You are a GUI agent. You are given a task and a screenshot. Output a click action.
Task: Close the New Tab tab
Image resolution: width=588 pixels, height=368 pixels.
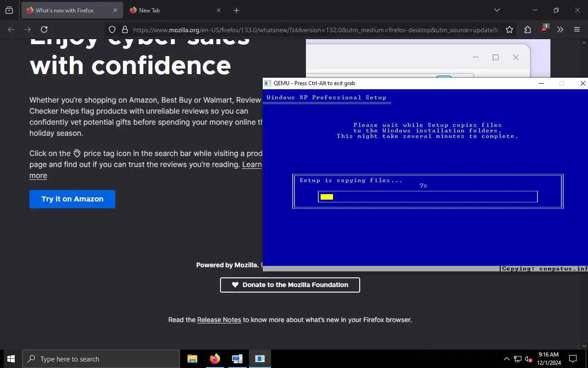(219, 10)
